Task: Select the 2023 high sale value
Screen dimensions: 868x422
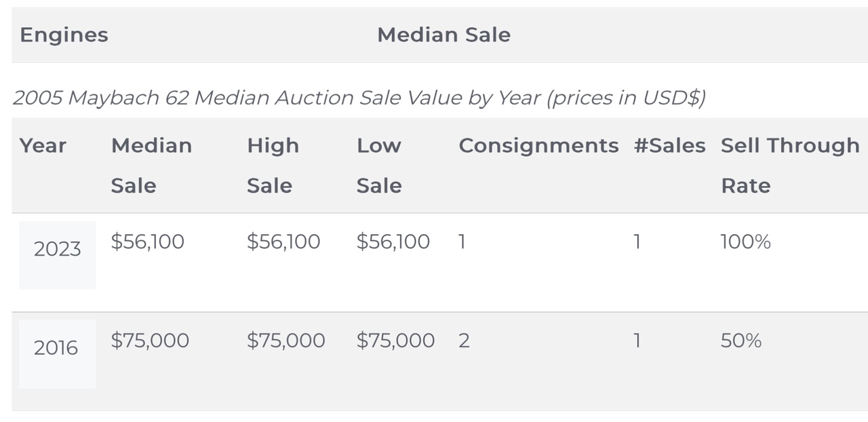Action: [x=283, y=242]
